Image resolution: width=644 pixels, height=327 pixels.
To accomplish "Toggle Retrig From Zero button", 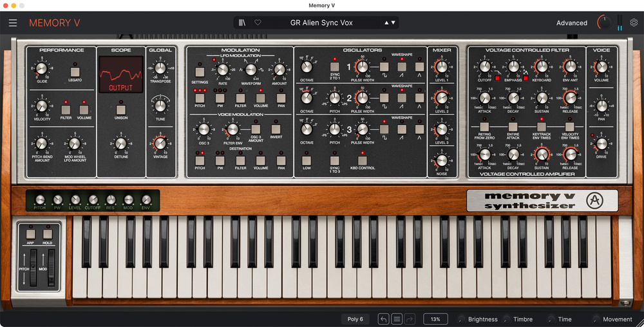I will click(484, 126).
